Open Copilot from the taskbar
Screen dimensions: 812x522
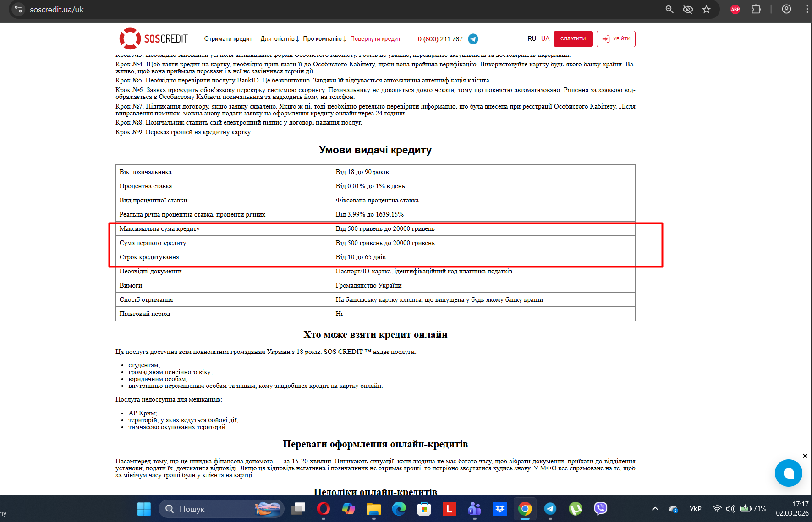point(349,509)
